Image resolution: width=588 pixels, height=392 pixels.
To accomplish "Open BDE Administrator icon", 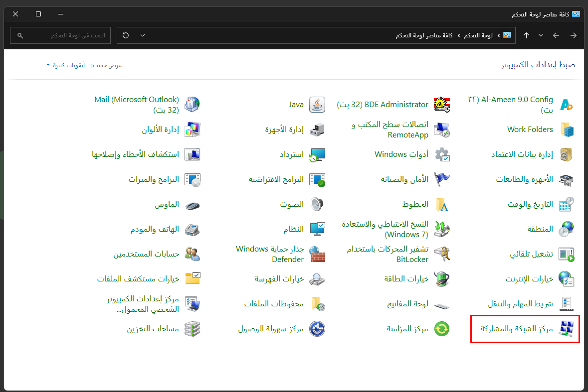I will coord(442,105).
